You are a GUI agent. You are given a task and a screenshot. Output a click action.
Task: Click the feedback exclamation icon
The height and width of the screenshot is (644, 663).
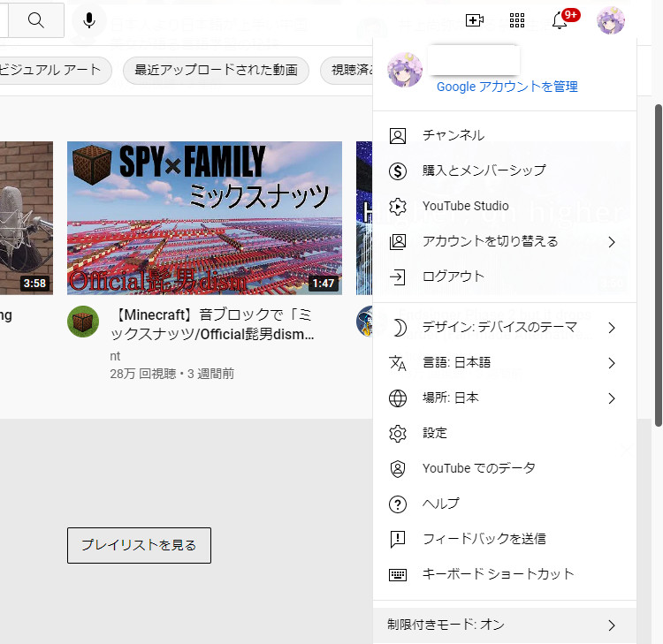point(398,539)
